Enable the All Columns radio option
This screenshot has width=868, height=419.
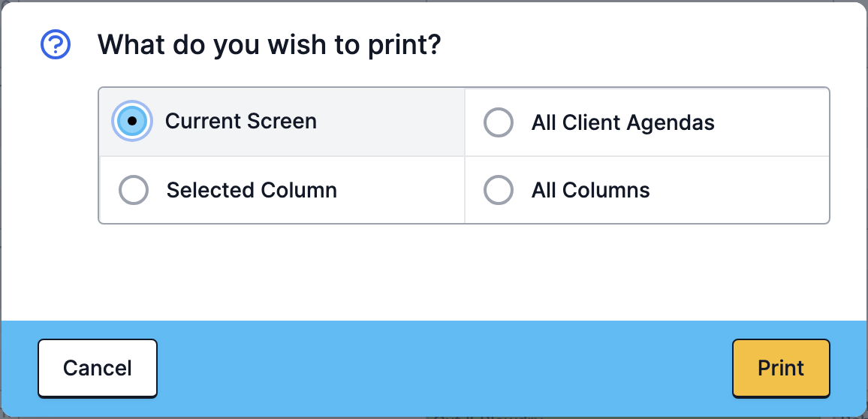tap(499, 190)
